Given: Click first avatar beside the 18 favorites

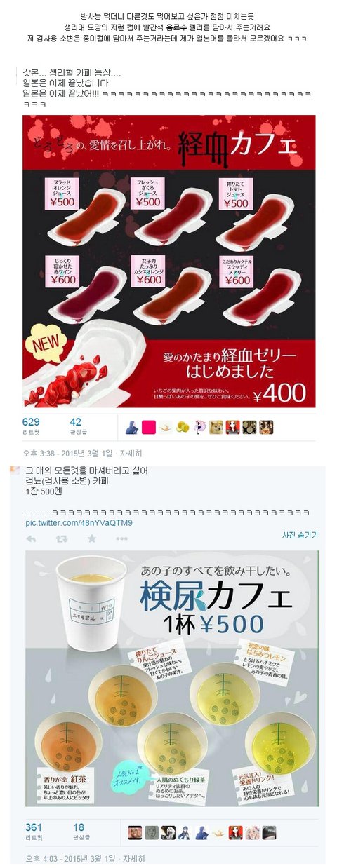Looking at the screenshot, I should tap(135, 832).
